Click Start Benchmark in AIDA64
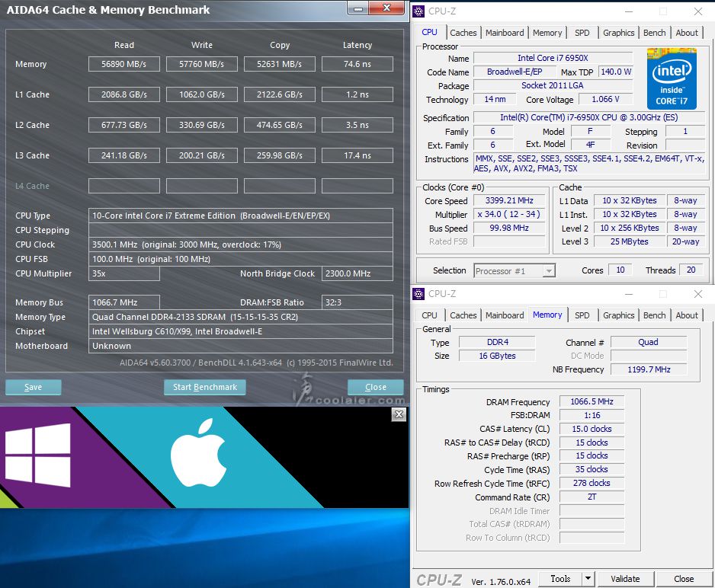Image resolution: width=715 pixels, height=588 pixels. (205, 387)
